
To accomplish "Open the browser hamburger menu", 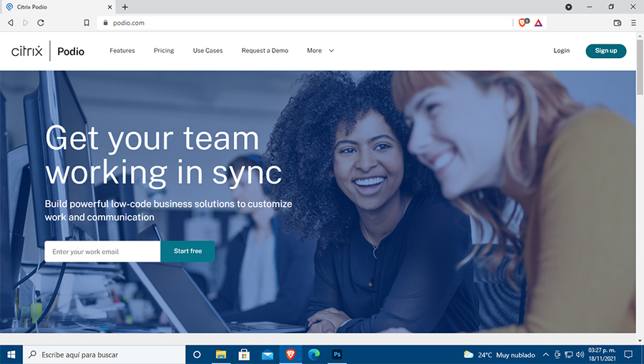I will click(633, 23).
